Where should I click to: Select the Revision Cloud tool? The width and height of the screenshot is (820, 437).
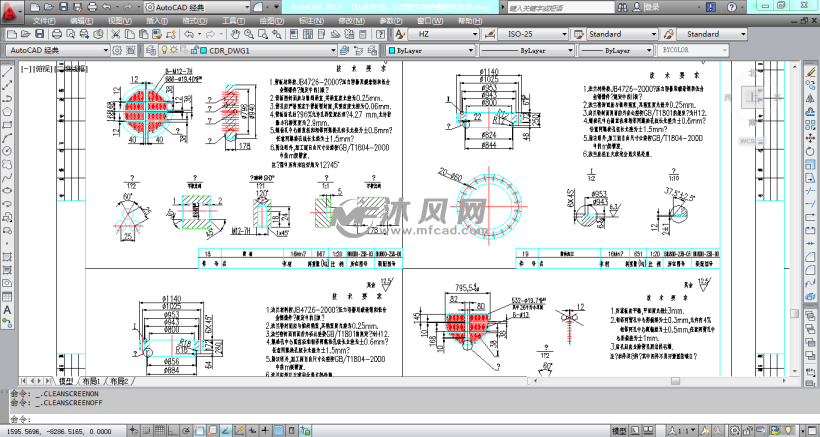7,164
